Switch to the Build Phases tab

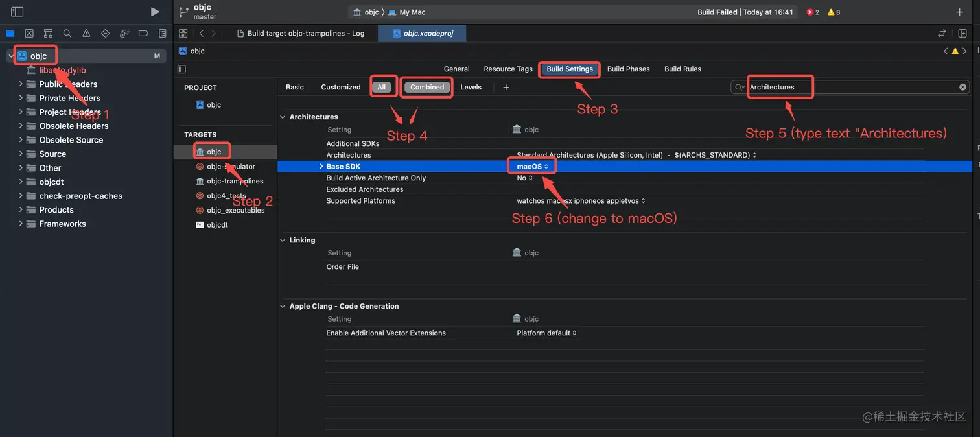[x=628, y=69]
